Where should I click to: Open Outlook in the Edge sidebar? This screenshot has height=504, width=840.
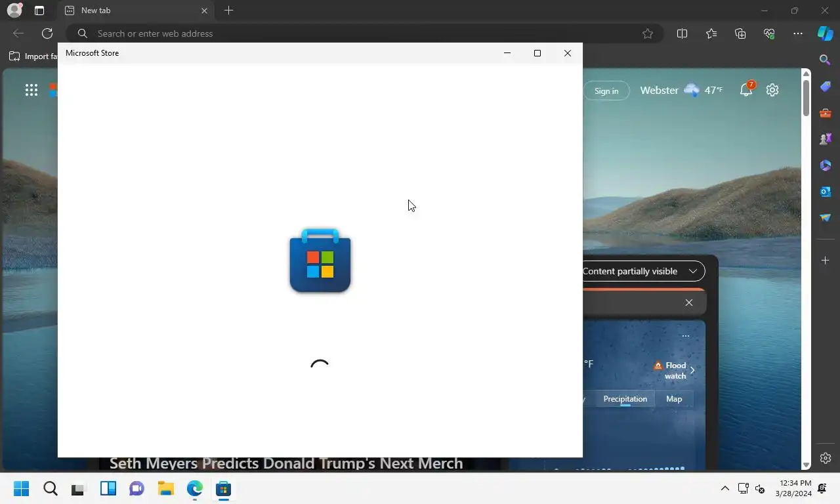point(826,192)
